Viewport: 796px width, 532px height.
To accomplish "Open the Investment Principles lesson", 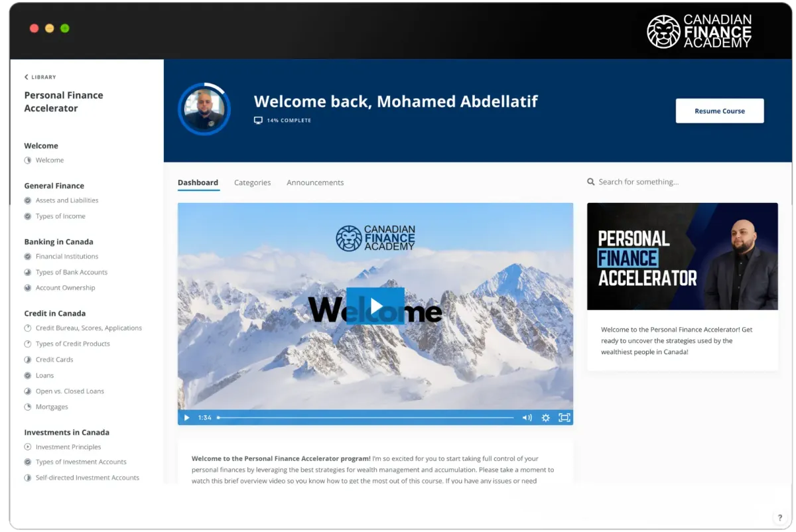I will tap(68, 447).
